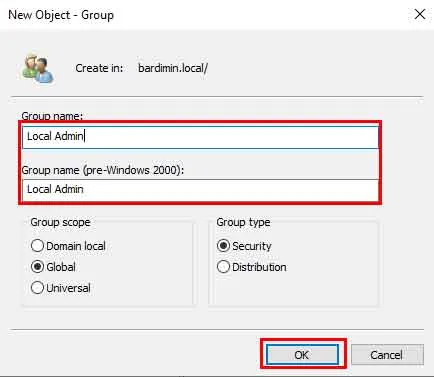Click the 'New Object - Group' title text
Viewport: 434px width, 377px height.
[x=61, y=15]
